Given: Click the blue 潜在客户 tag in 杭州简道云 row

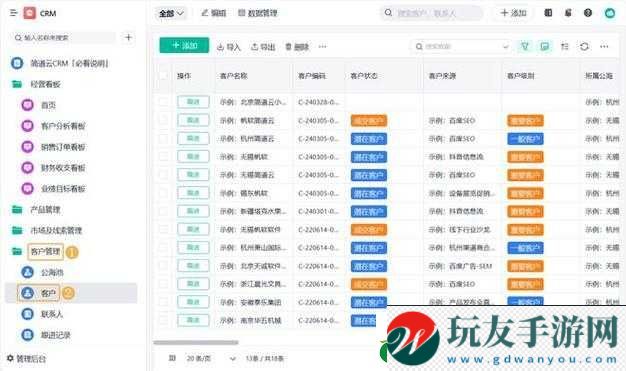Looking at the screenshot, I should point(369,139).
